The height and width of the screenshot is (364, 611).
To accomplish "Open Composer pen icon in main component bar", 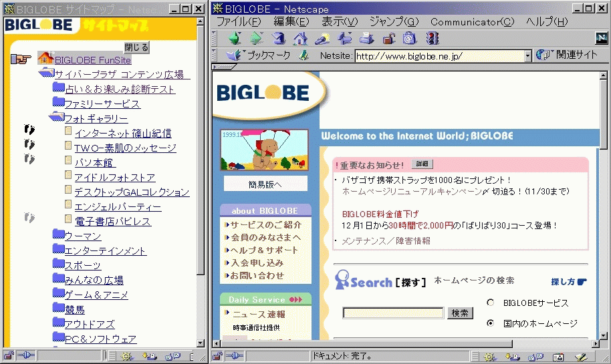I will (x=581, y=356).
